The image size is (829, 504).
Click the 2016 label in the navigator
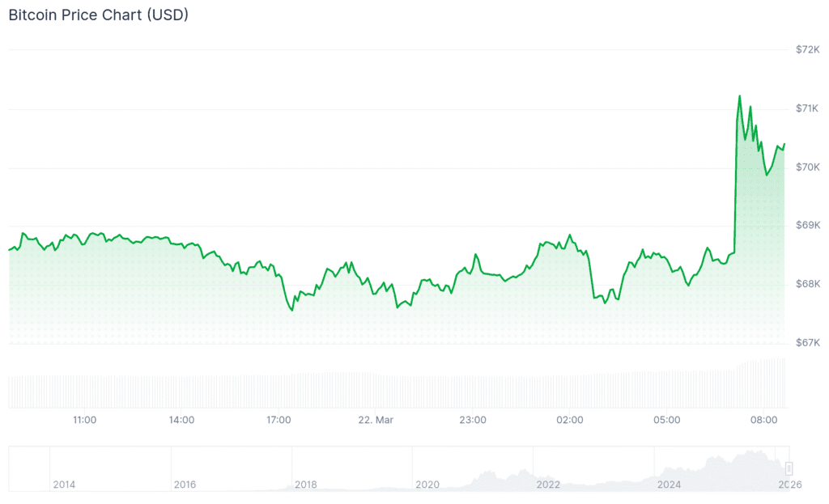click(x=185, y=485)
